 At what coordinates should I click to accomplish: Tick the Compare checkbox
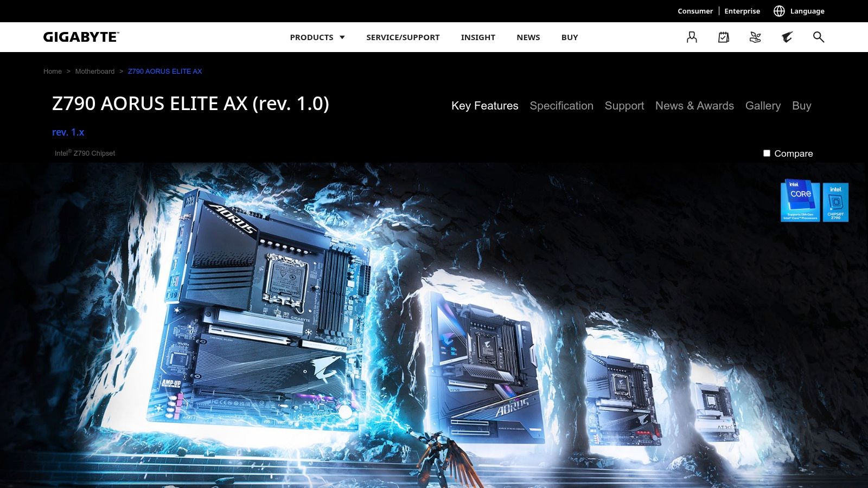767,153
